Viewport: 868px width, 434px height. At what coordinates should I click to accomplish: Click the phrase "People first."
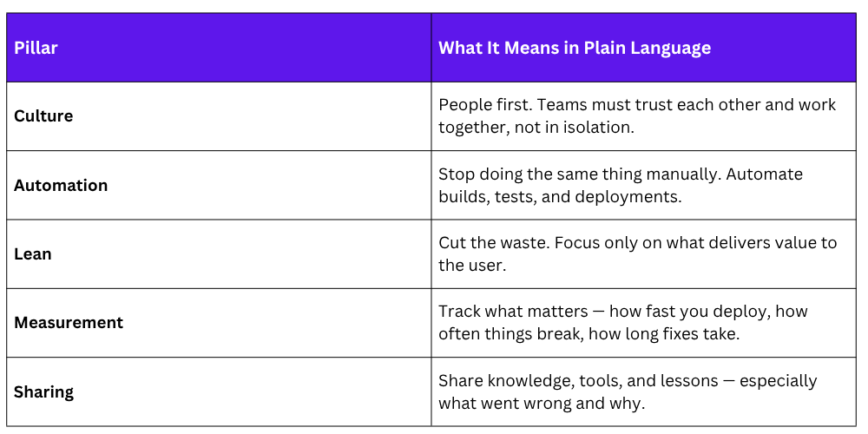(x=485, y=105)
